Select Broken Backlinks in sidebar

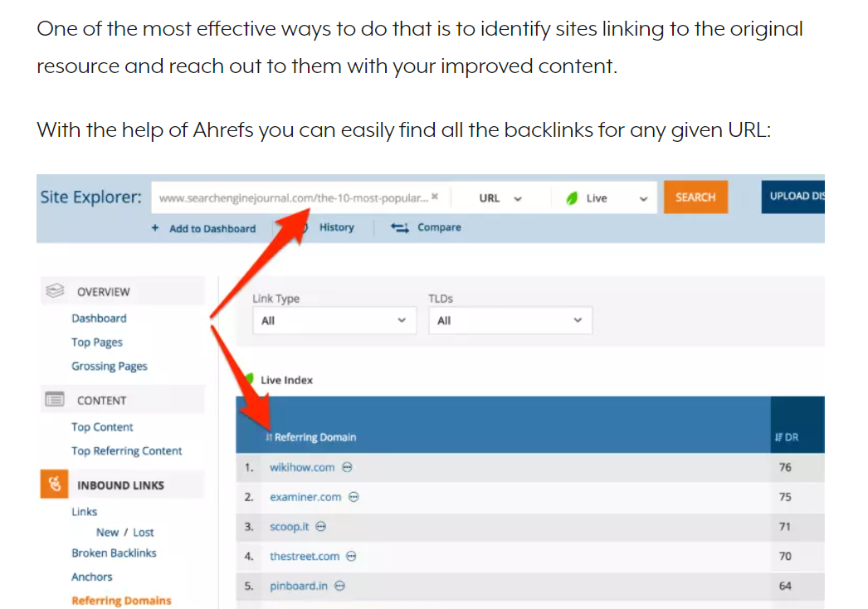point(114,553)
